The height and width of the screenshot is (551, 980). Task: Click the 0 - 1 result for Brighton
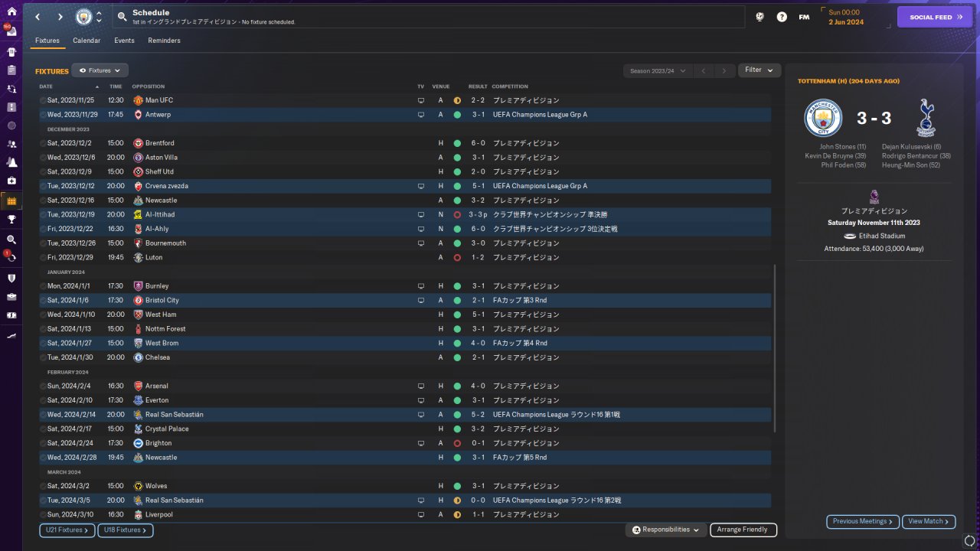(x=478, y=443)
